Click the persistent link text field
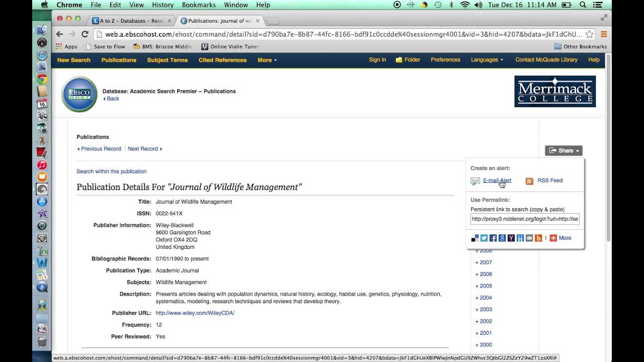Screen dimensions: 644x362 click(525, 219)
